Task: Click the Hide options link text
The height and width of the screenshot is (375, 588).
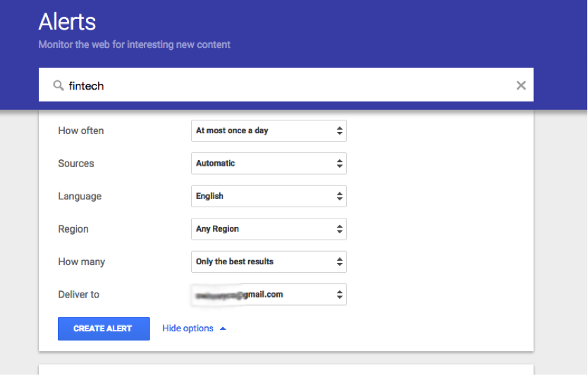Action: 188,328
